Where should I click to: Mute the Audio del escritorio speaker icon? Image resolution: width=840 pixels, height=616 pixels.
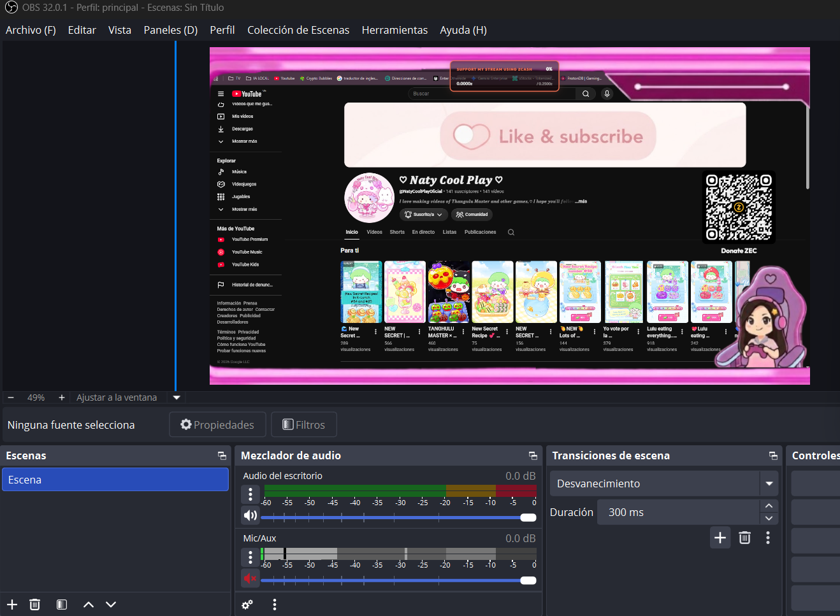250,515
